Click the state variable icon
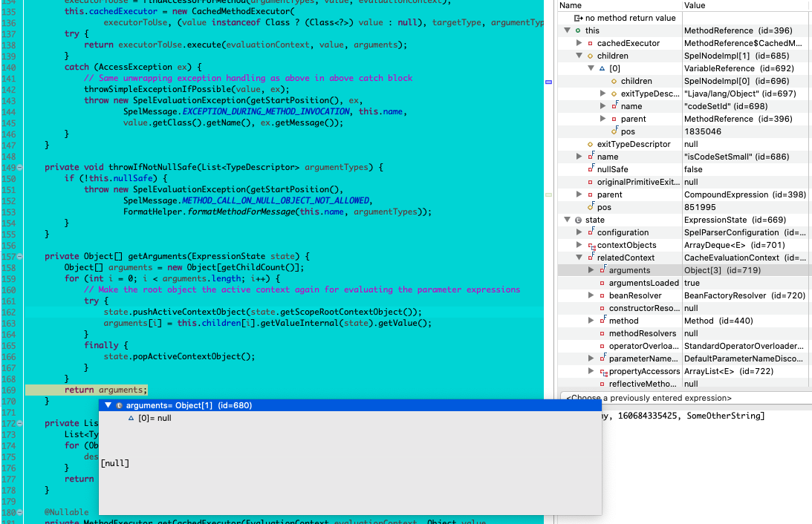The width and height of the screenshot is (812, 524). (x=579, y=220)
